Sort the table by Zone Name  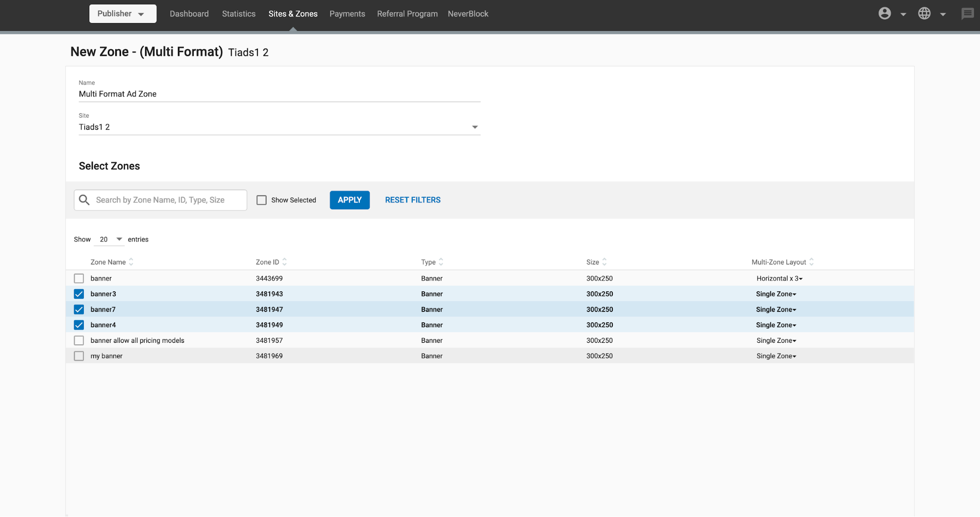131,262
